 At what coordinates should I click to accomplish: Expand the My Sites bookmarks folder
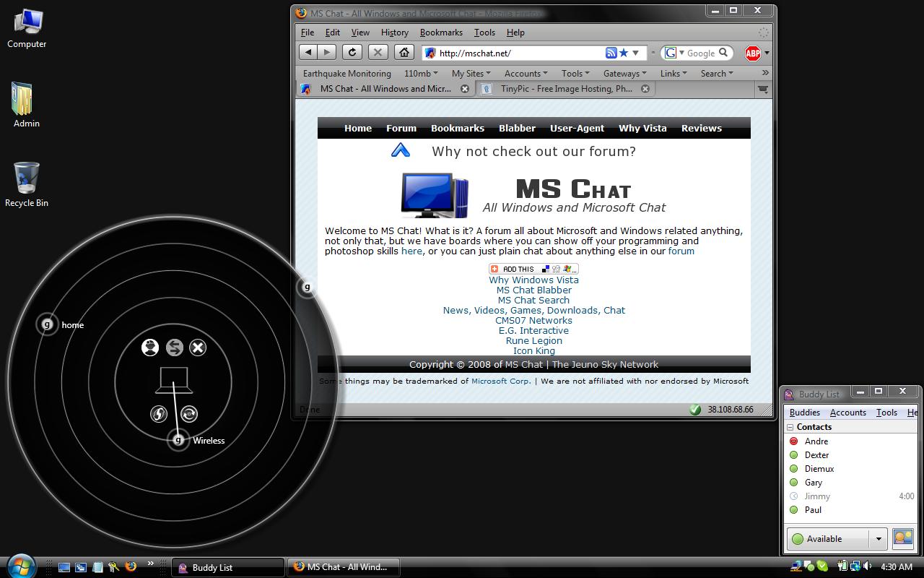471,73
